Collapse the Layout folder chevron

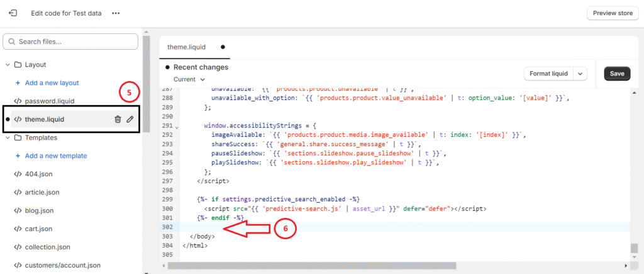click(8, 65)
